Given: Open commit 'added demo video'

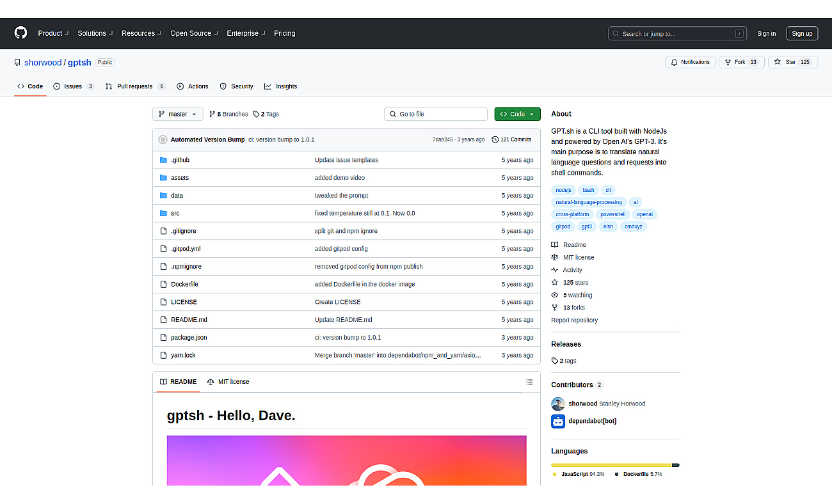Looking at the screenshot, I should coord(340,178).
